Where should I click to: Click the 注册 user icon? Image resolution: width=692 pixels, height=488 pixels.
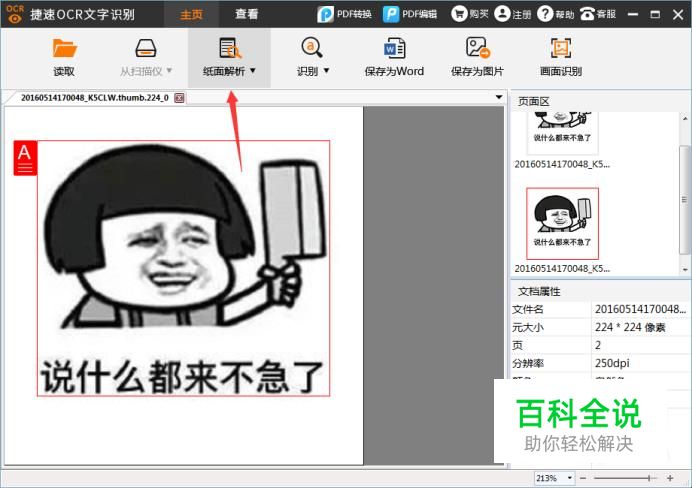(502, 14)
